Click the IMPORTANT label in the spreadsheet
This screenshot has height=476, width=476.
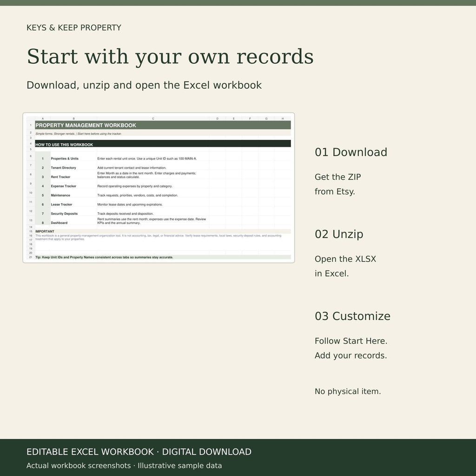point(45,231)
